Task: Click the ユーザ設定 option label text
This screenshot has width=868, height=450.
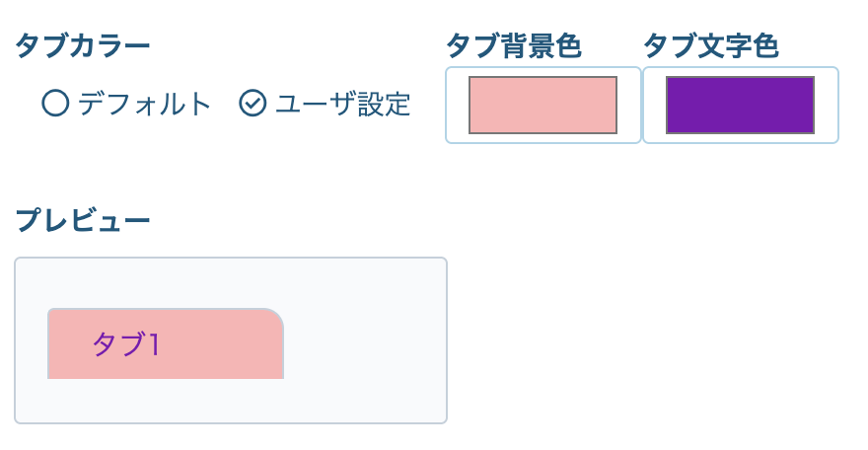Action: pyautogui.click(x=342, y=104)
